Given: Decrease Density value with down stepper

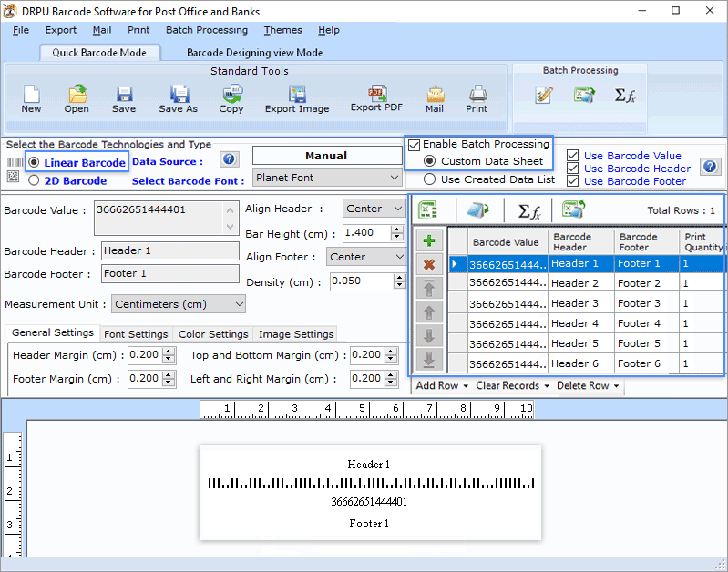Looking at the screenshot, I should pos(399,284).
